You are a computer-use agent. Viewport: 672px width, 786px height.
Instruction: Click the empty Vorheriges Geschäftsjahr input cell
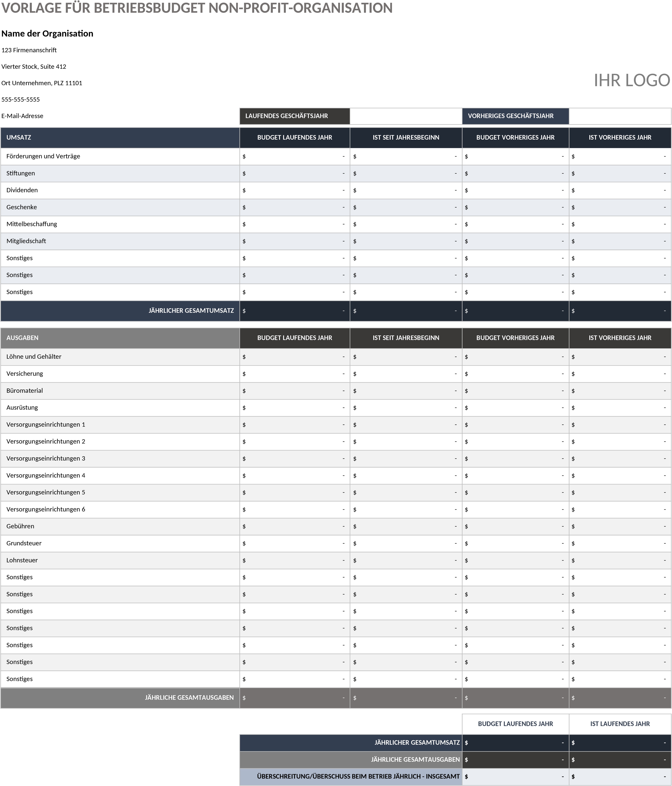click(620, 116)
